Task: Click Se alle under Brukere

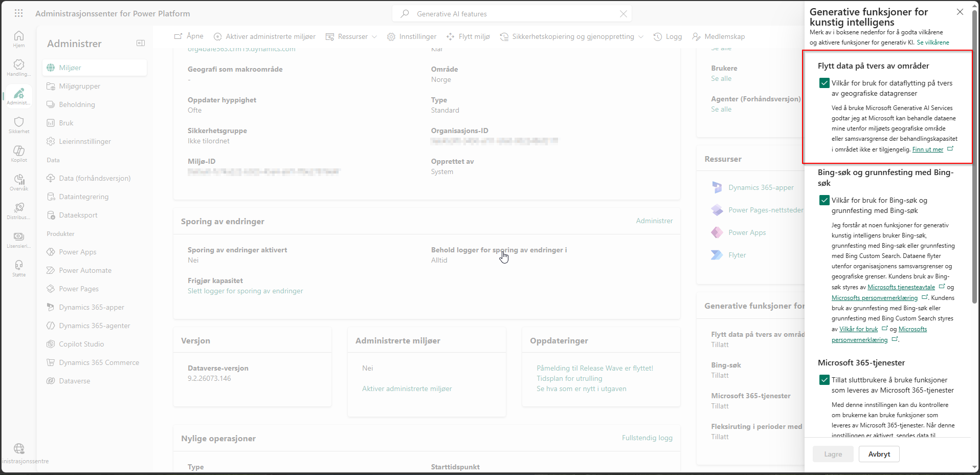Action: (x=721, y=78)
